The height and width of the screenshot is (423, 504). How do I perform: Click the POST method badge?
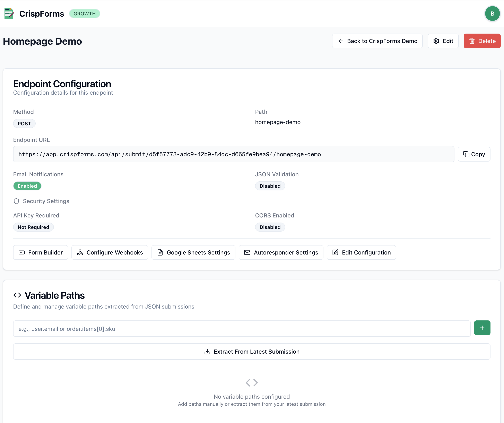24,124
